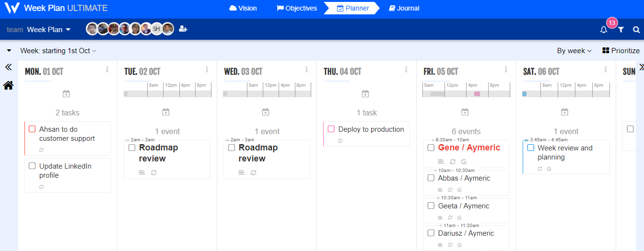This screenshot has height=251, width=644.
Task: Check off the Deploy to production task
Action: [x=331, y=129]
